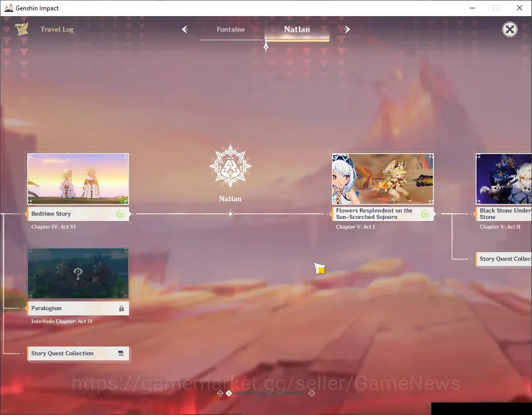Close the Travel Log with X icon
The height and width of the screenshot is (415, 532).
coord(510,30)
